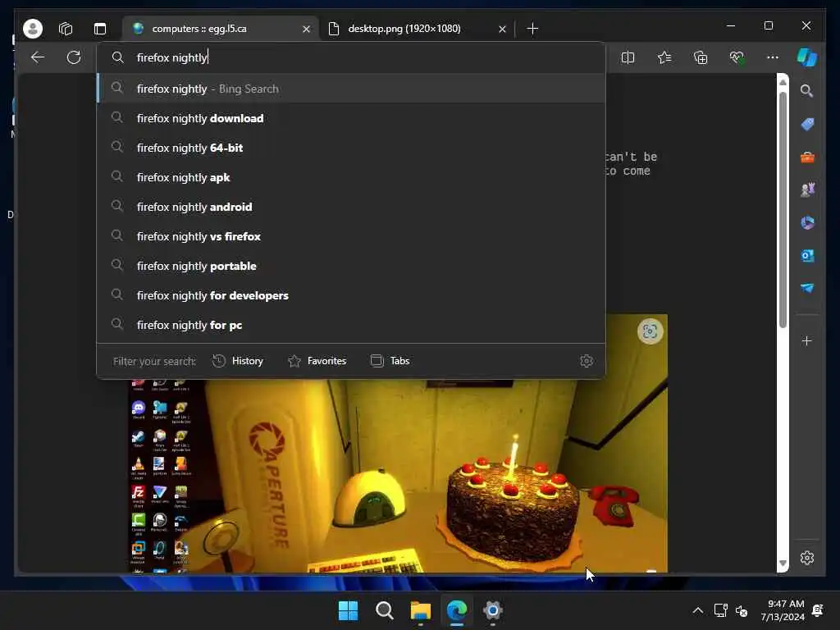Image resolution: width=840 pixels, height=630 pixels.
Task: Open the Windows Start button
Action: point(348,610)
